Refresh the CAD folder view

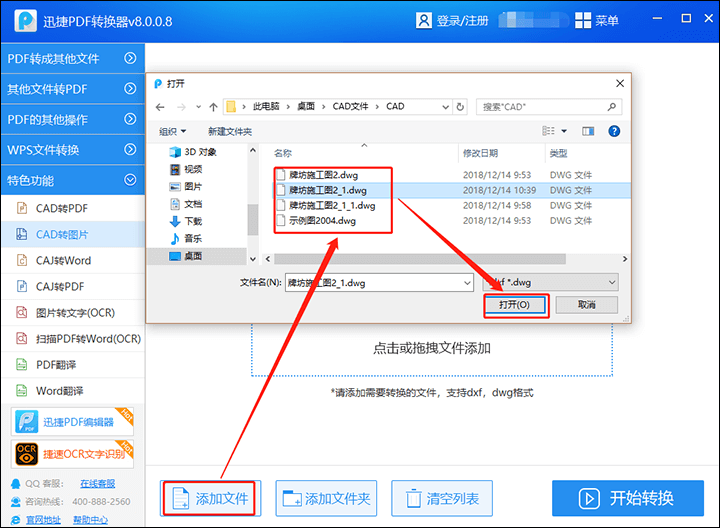460,107
